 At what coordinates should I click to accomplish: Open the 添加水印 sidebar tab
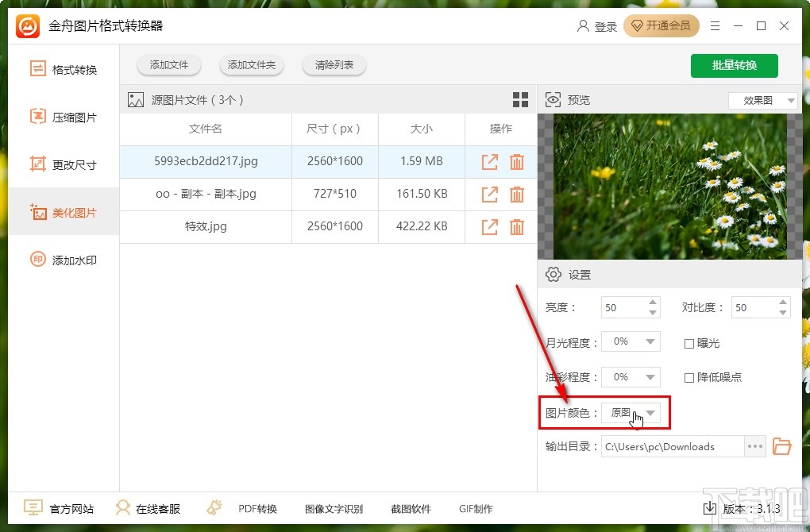click(x=64, y=260)
